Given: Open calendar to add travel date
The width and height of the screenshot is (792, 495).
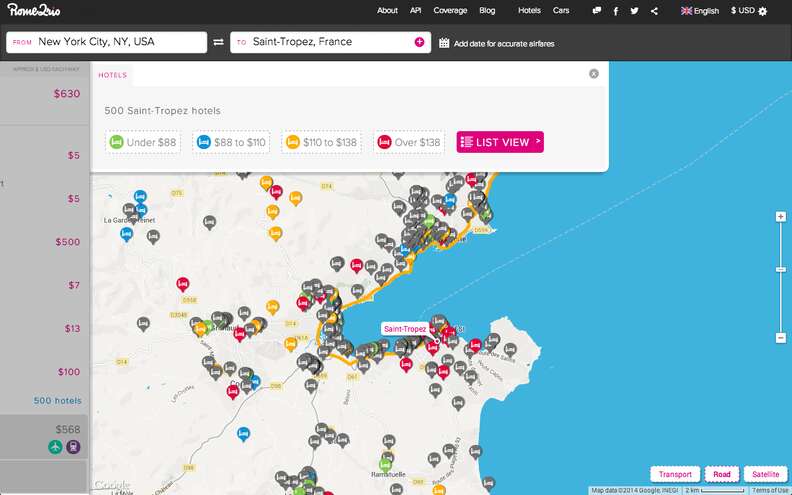Looking at the screenshot, I should coord(444,43).
